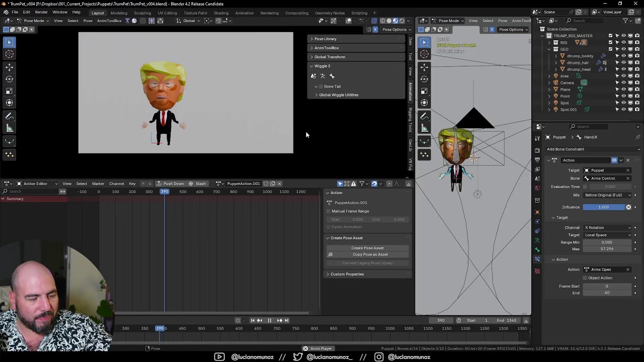Toggle visibility of Camera in outliner

(x=623, y=82)
